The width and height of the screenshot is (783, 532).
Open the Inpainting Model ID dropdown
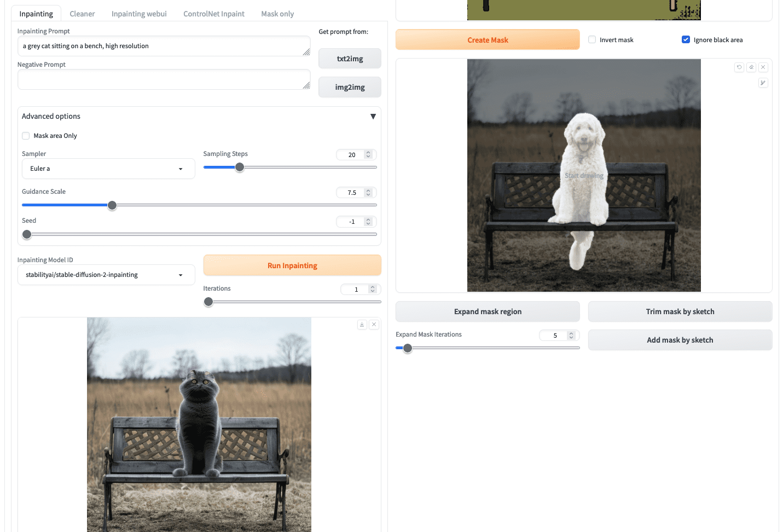[x=106, y=275]
